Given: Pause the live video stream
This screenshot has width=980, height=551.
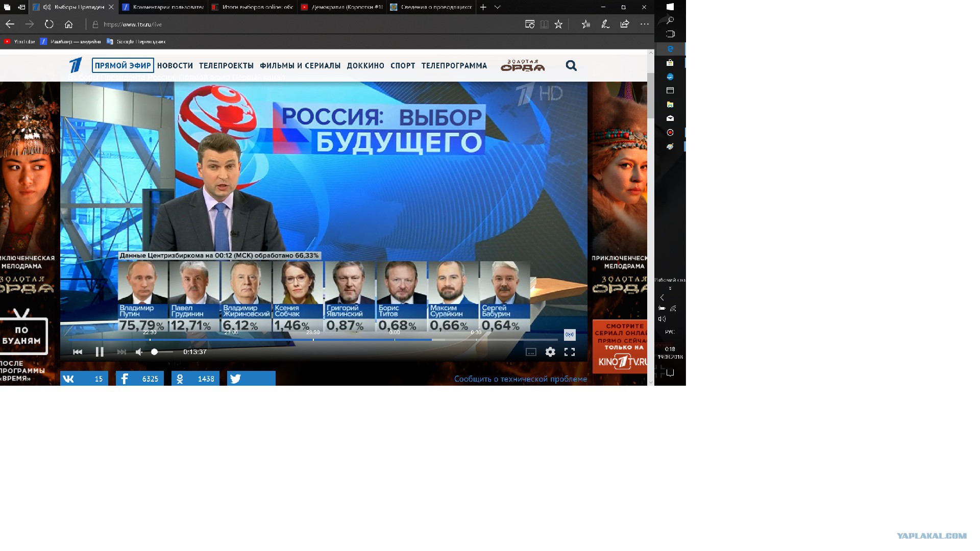Looking at the screenshot, I should click(x=100, y=352).
